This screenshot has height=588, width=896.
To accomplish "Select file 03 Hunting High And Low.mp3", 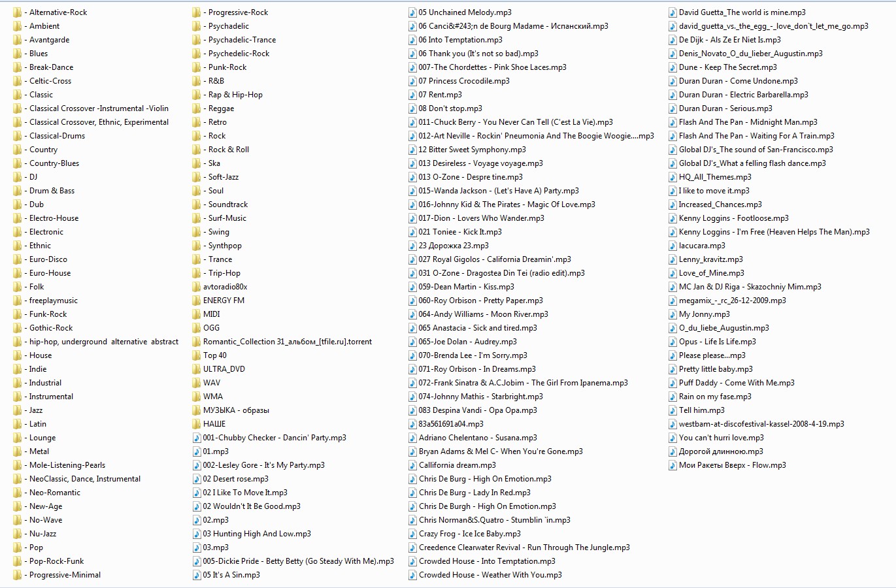I will [x=257, y=534].
